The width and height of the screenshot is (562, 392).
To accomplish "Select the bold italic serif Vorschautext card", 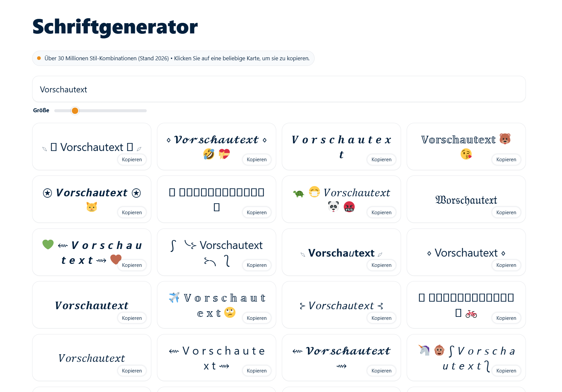I will 92,305.
